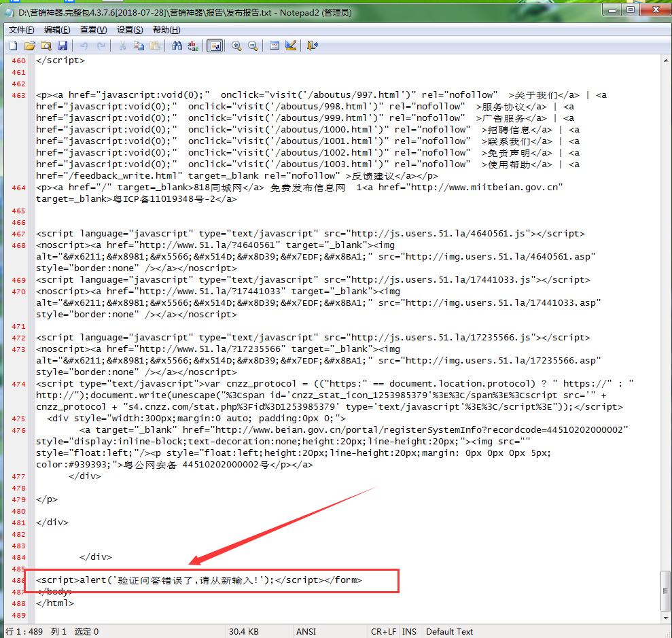Click the Copy toolbar icon
The image size is (672, 638).
click(139, 46)
